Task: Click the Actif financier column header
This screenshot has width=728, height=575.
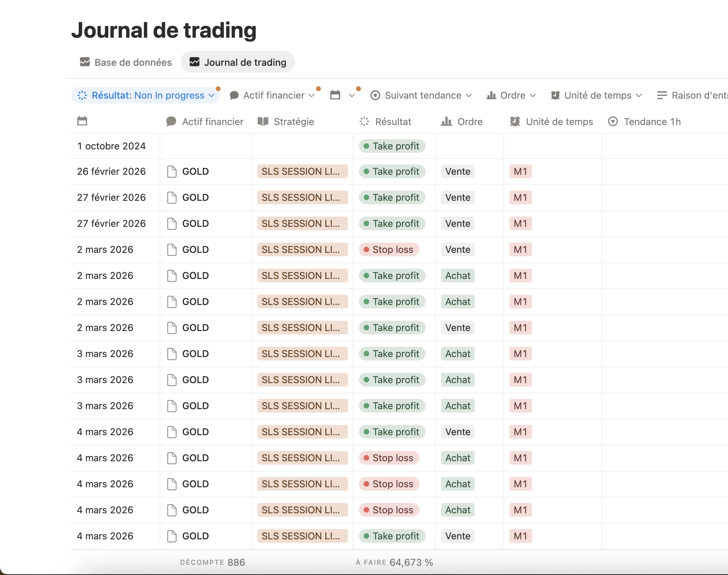Action: tap(205, 122)
